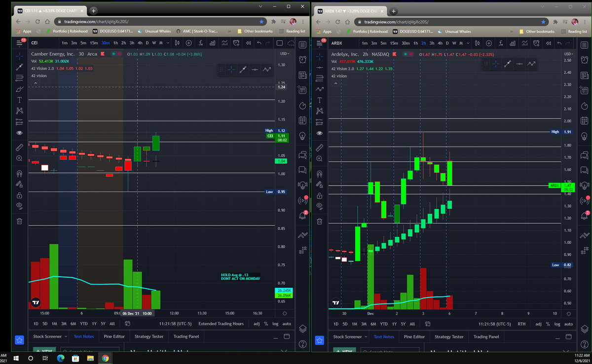592x364 pixels.
Task: Collapse the indicator legend arrow in ARDX chart
Action: pos(336,83)
